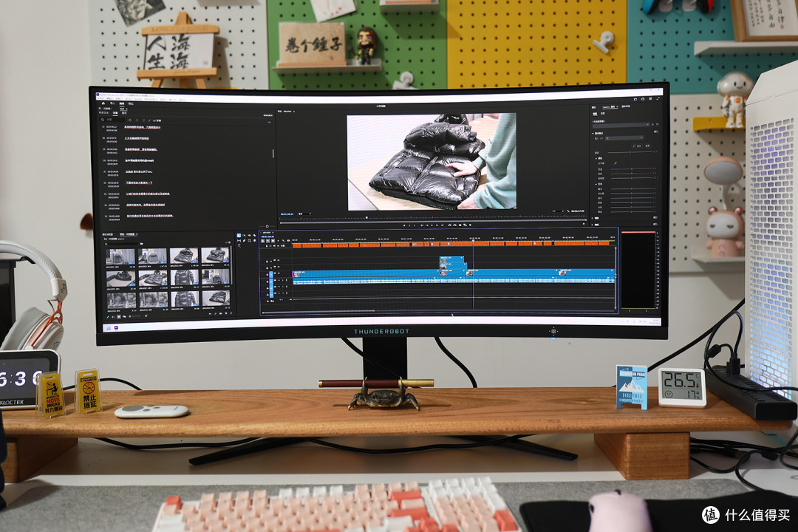Toggle A1 track targeting button
This screenshot has height=532, width=798.
click(x=271, y=282)
